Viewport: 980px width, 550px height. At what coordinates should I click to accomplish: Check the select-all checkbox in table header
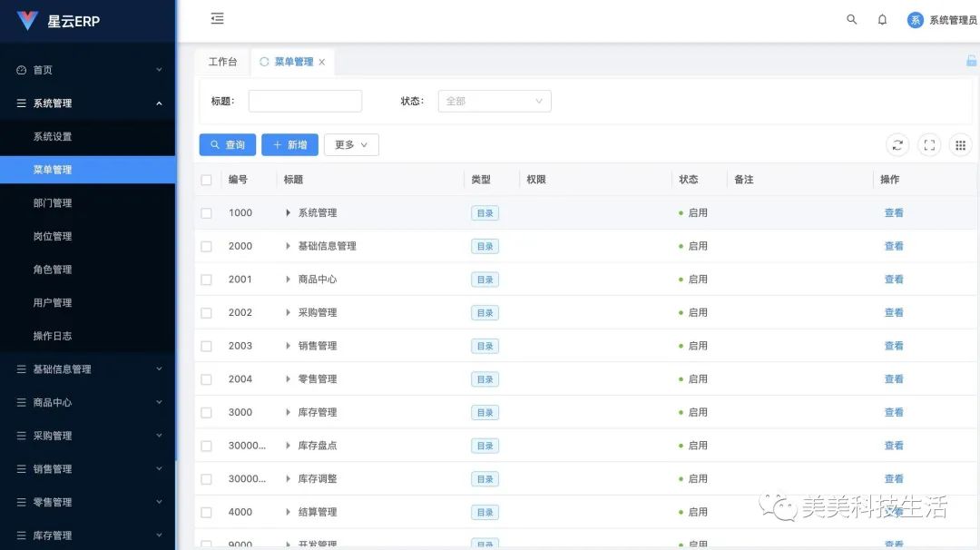207,179
